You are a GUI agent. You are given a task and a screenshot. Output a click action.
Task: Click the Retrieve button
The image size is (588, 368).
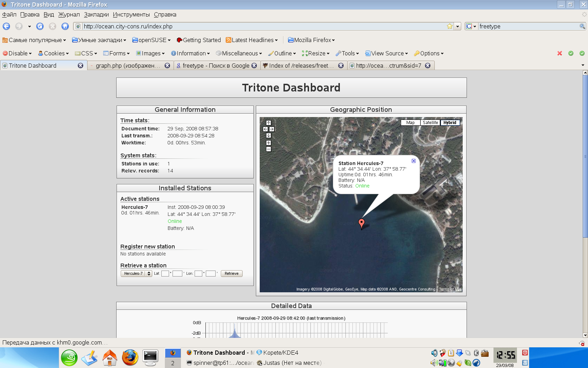pos(231,273)
